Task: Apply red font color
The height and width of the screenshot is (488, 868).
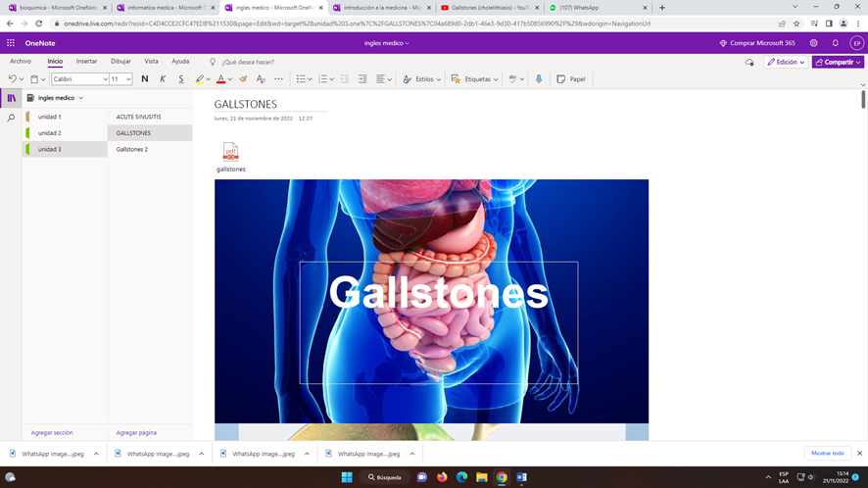Action: (220, 79)
